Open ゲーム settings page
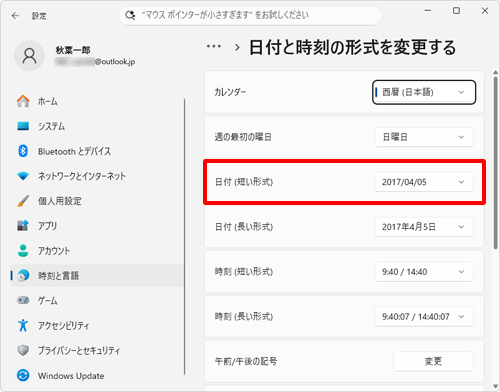 point(97,300)
